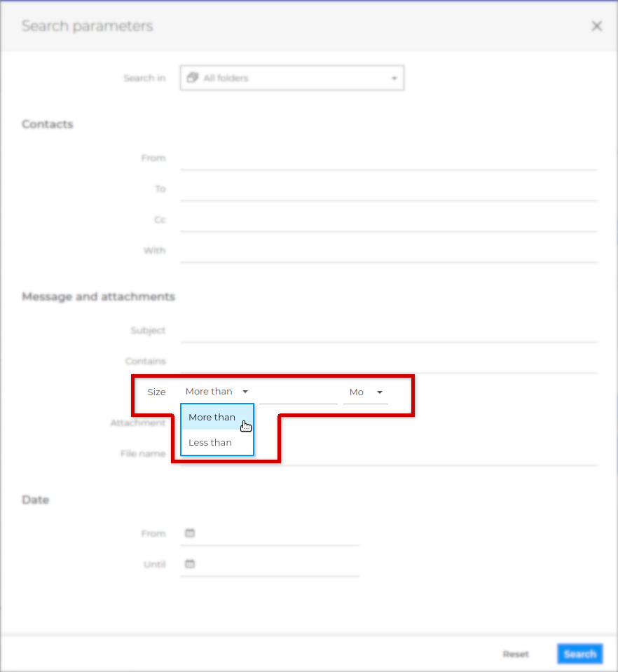The width and height of the screenshot is (618, 672).
Task: Choose the More than option in list
Action: click(x=212, y=417)
